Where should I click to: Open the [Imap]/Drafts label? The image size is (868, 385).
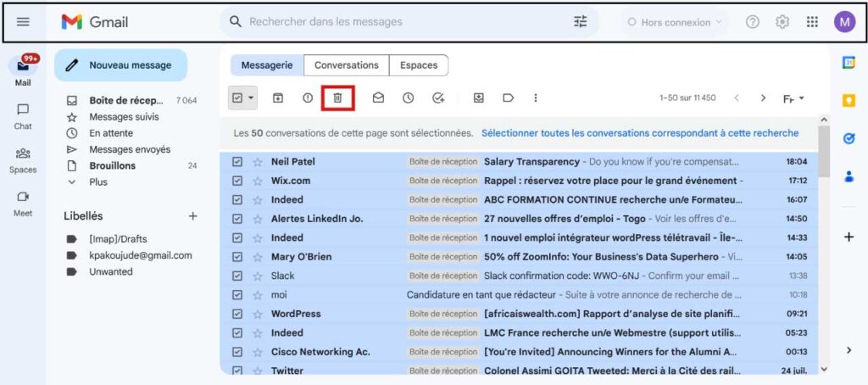118,239
